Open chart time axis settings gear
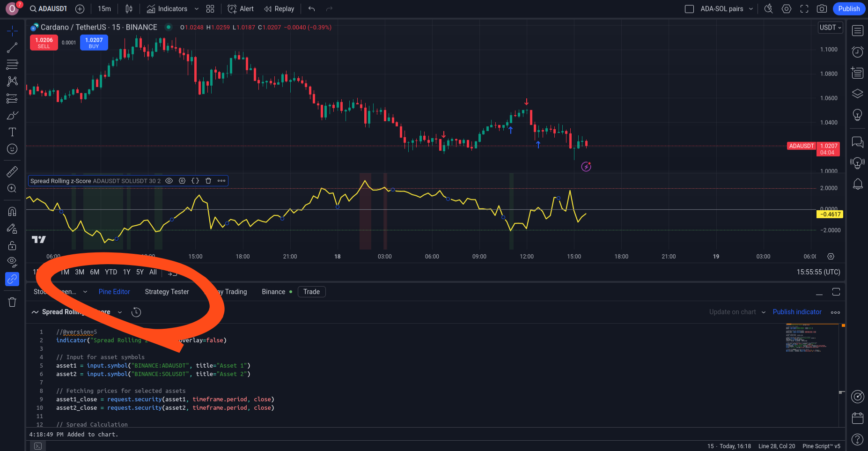The image size is (868, 451). pos(831,257)
